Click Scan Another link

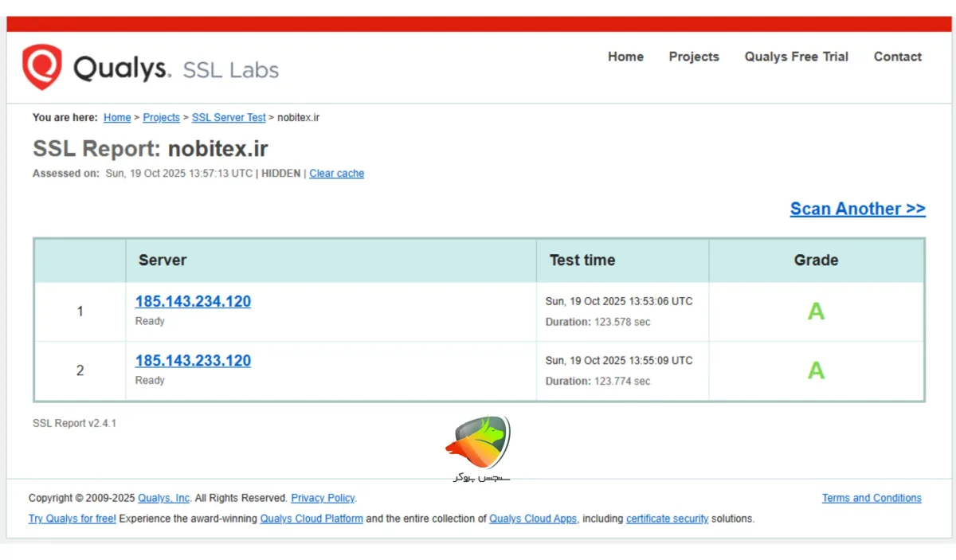[858, 209]
